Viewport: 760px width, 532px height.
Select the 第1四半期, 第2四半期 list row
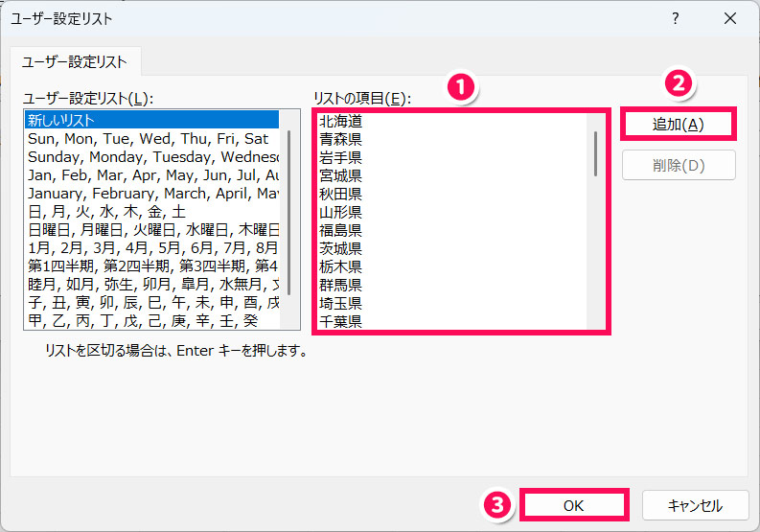point(151,266)
